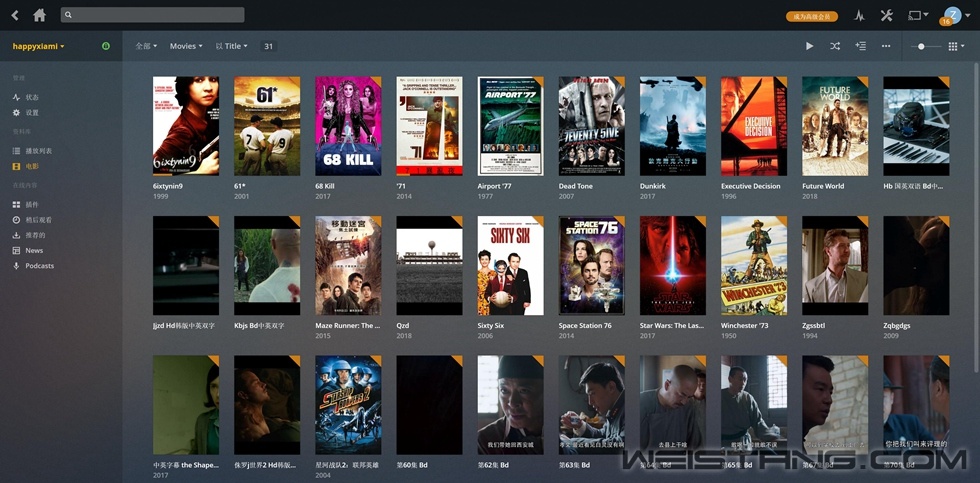The image size is (980, 483).
Task: Shuffle the library with the shuffle icon
Action: pyautogui.click(x=834, y=46)
